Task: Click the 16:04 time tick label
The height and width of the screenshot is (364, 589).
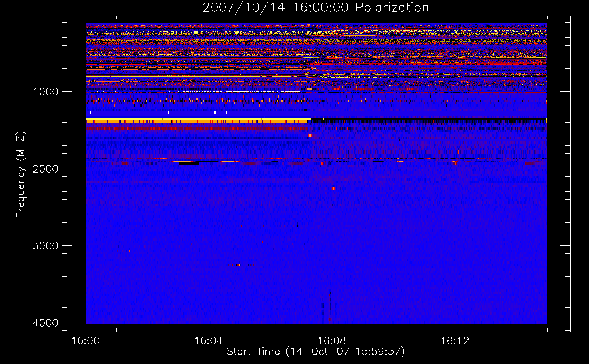Action: click(x=209, y=341)
